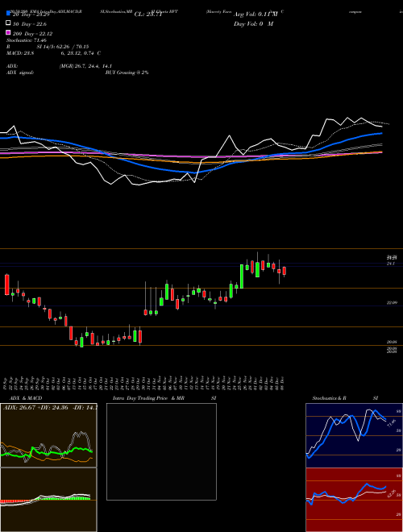
Task: Click the tallest green candlestick in late November
Action: (x=242, y=276)
